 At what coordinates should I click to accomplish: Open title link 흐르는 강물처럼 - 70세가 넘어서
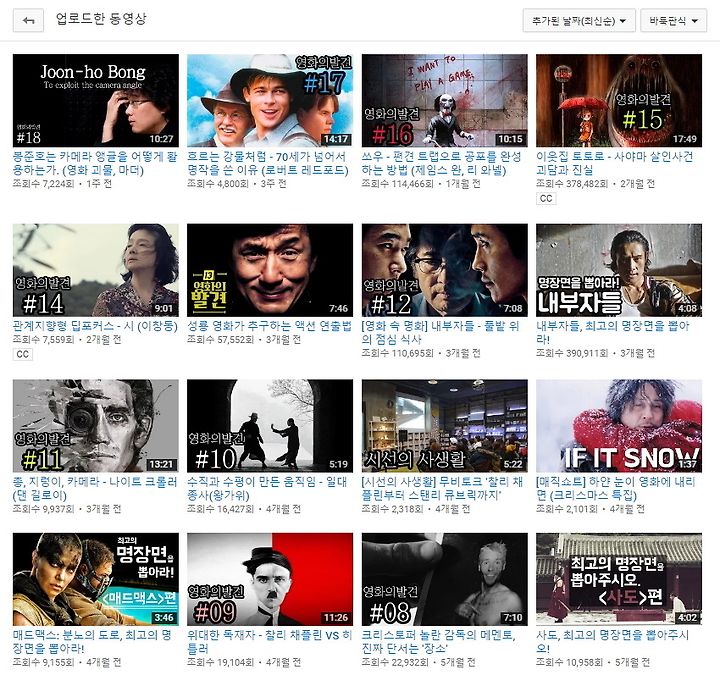coord(268,163)
